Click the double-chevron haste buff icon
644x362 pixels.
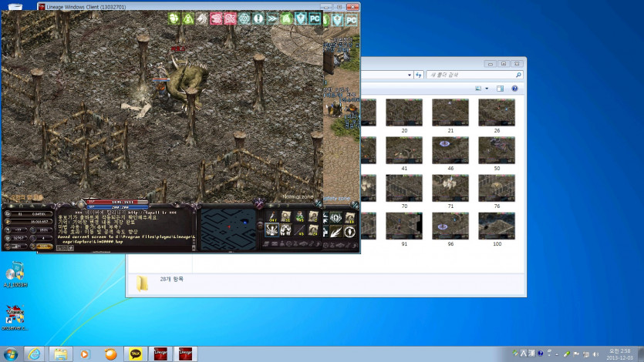click(272, 18)
